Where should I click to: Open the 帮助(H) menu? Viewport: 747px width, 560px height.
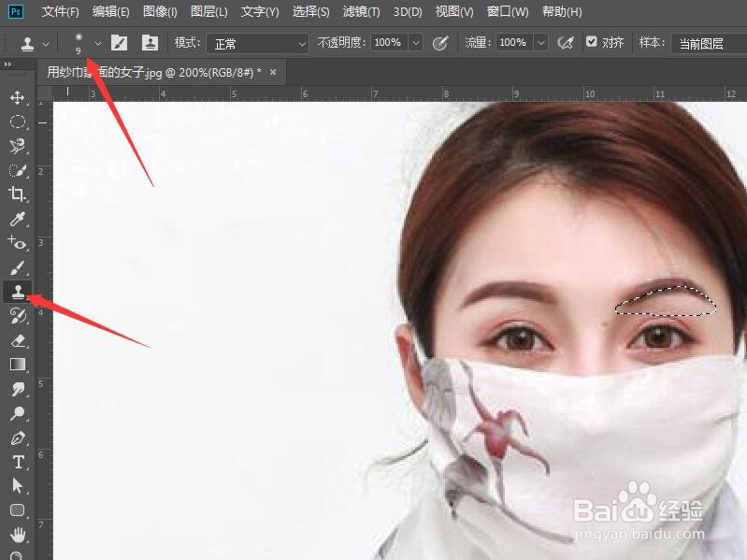pyautogui.click(x=562, y=12)
